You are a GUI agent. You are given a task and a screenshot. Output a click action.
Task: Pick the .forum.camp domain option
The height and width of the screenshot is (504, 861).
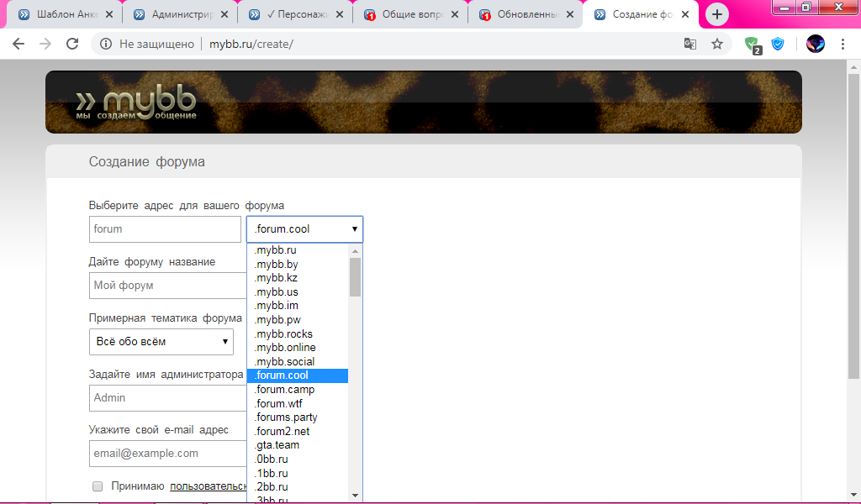pyautogui.click(x=297, y=390)
